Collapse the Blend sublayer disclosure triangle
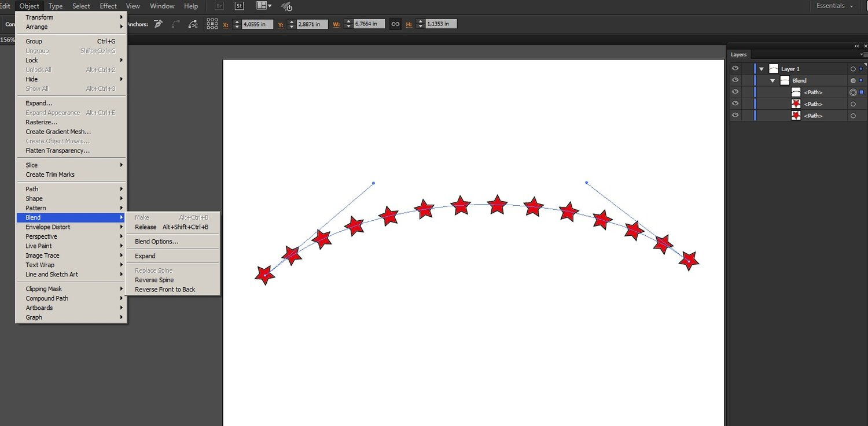The width and height of the screenshot is (868, 426). pyautogui.click(x=773, y=80)
